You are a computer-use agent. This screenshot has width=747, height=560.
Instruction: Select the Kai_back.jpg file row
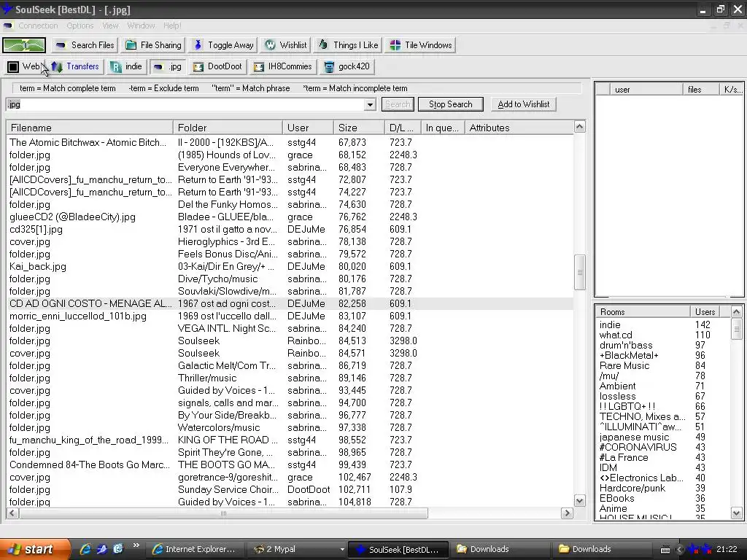point(290,267)
